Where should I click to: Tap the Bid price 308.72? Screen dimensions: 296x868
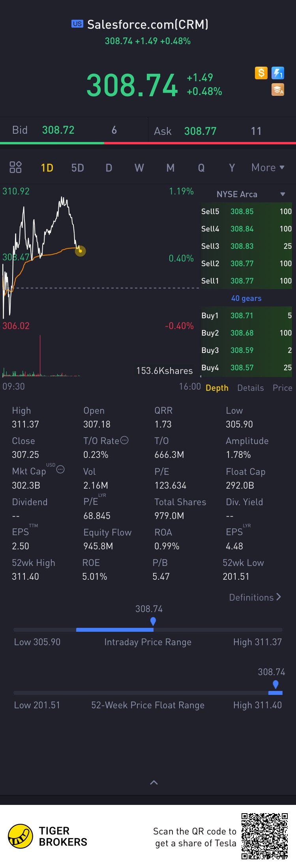tap(58, 130)
